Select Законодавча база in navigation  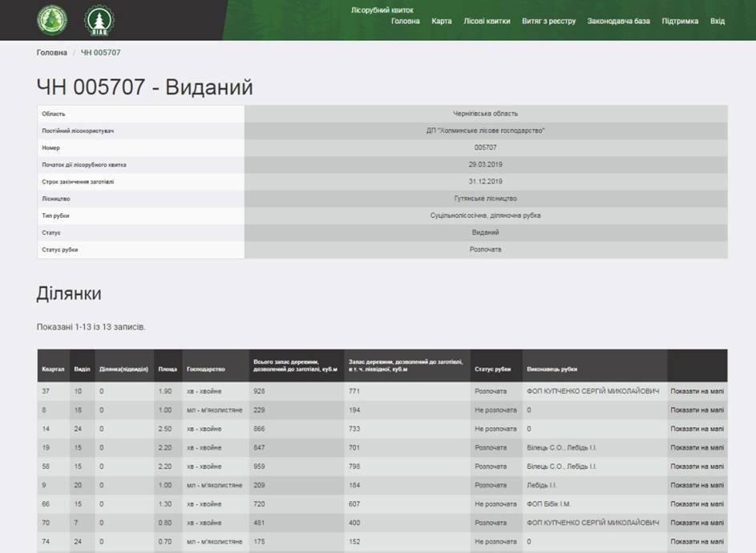(618, 21)
